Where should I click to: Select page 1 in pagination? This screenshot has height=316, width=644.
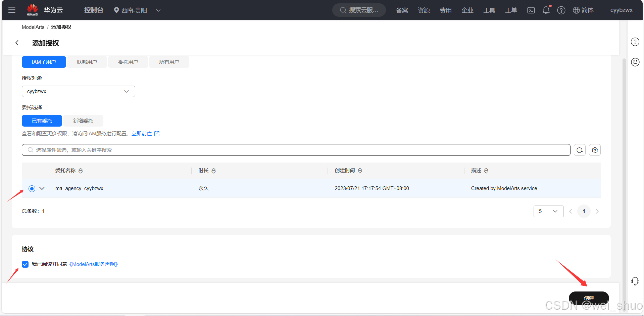point(584,211)
